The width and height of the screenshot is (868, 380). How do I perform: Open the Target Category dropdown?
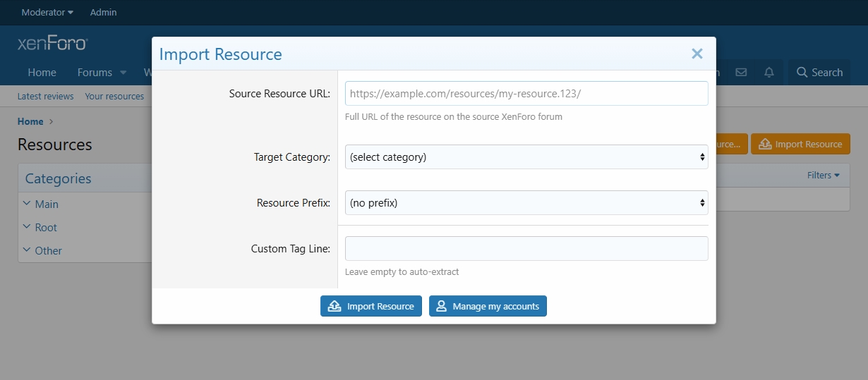coord(526,157)
